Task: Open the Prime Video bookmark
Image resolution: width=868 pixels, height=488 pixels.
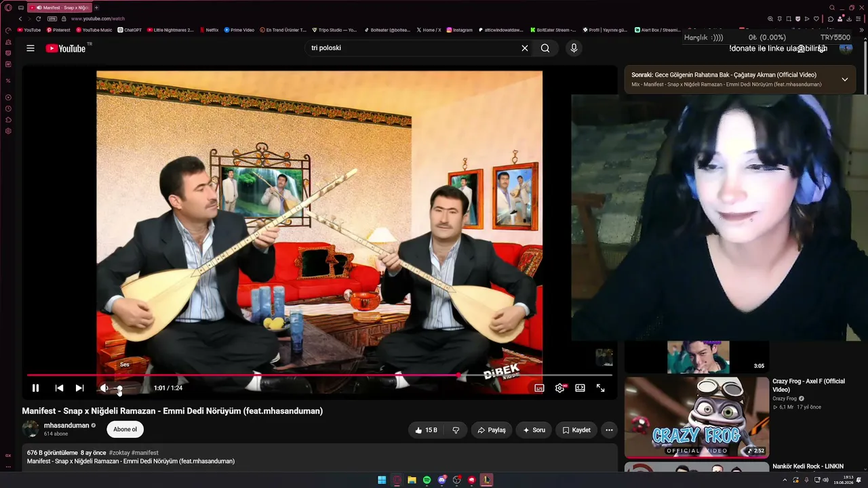Action: tap(239, 30)
